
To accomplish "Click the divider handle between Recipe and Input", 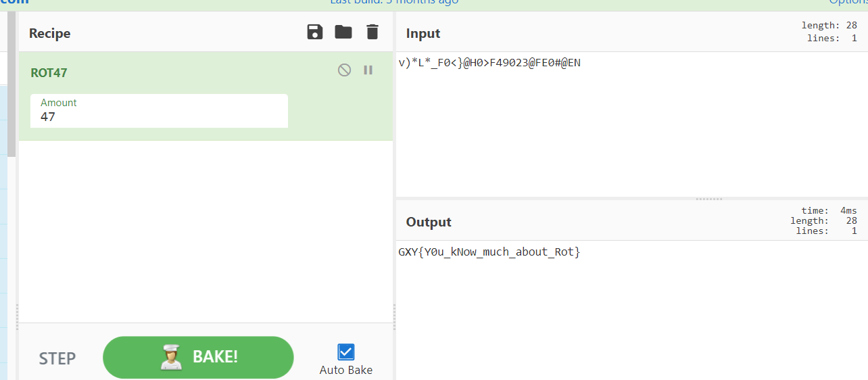I will [394, 316].
